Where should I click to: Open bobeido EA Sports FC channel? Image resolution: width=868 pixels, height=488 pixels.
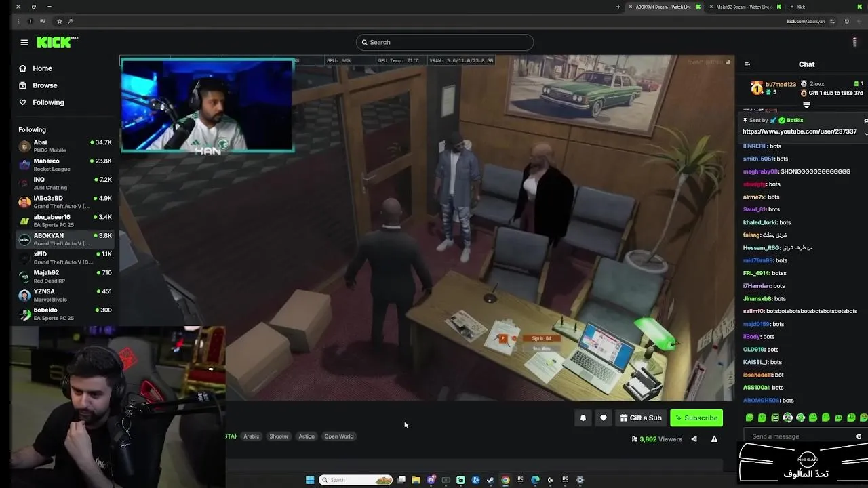(65, 314)
